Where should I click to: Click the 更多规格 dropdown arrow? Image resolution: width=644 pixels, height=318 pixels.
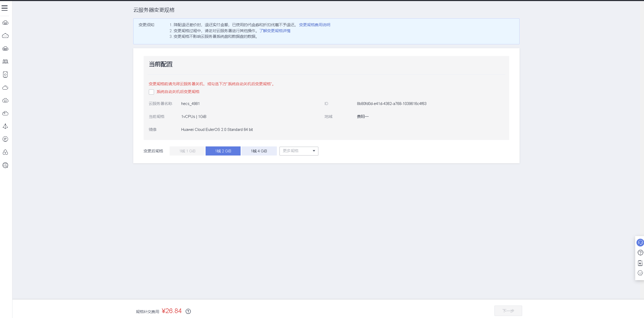coord(314,151)
